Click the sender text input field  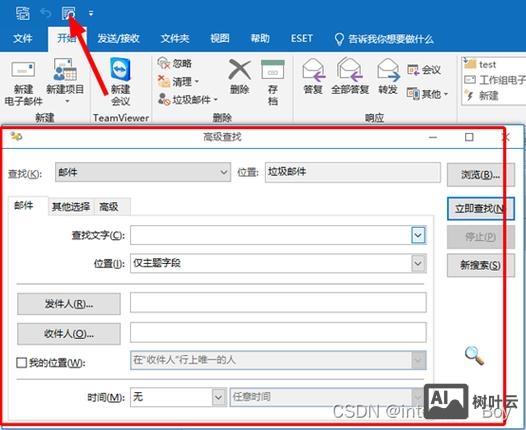click(x=278, y=303)
